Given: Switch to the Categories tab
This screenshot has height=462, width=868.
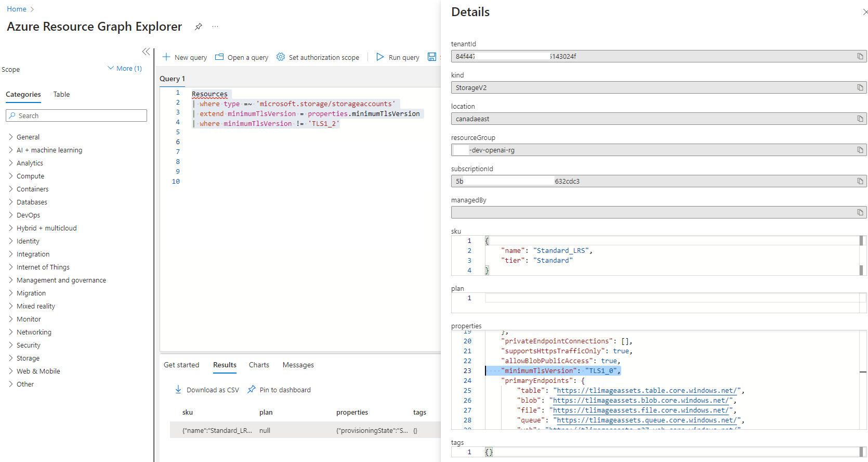Looking at the screenshot, I should pos(23,94).
